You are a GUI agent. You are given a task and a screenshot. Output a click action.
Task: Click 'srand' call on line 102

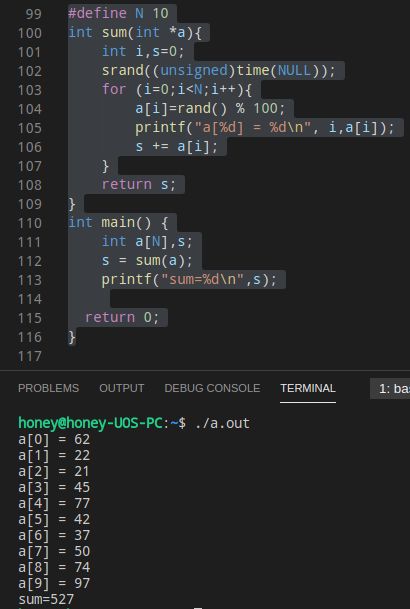123,71
